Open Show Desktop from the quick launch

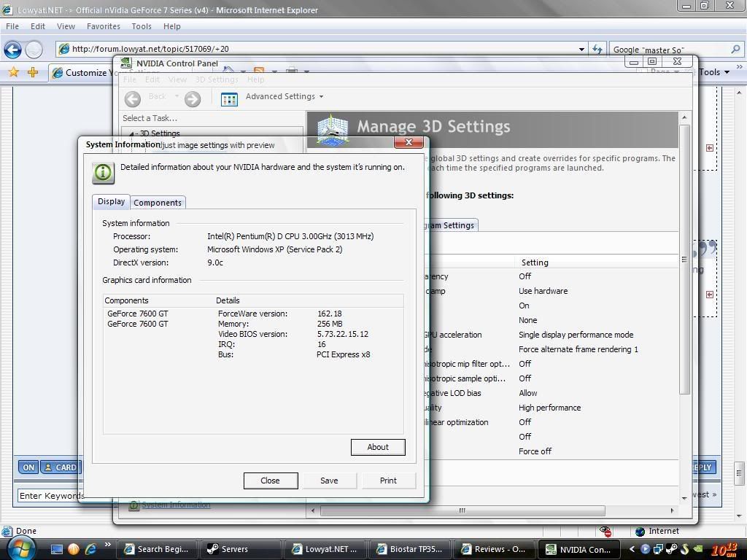point(57,549)
